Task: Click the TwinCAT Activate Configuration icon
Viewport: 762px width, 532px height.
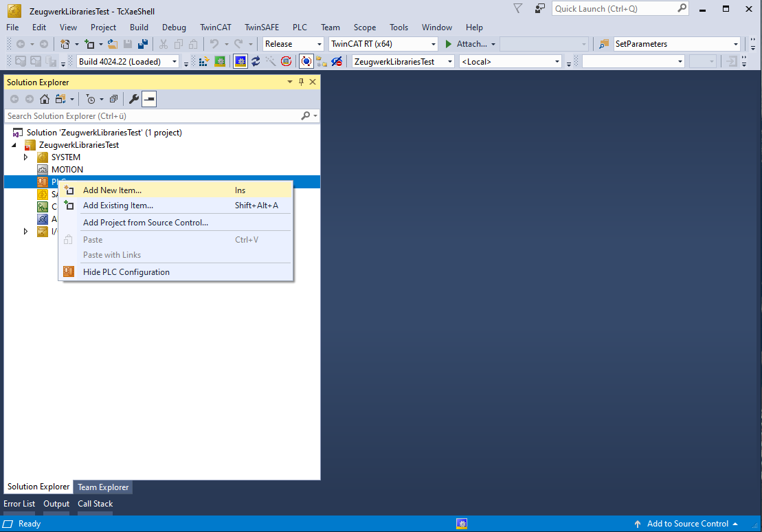Action: (204, 61)
